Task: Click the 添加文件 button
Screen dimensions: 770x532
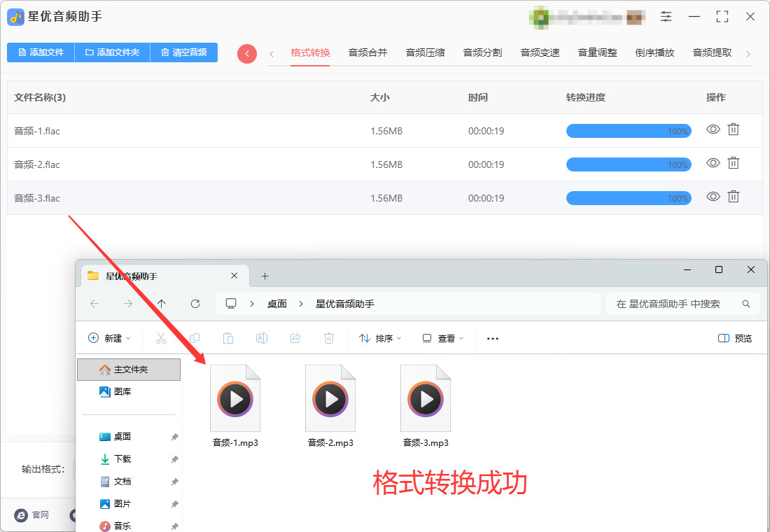Action: coord(41,52)
